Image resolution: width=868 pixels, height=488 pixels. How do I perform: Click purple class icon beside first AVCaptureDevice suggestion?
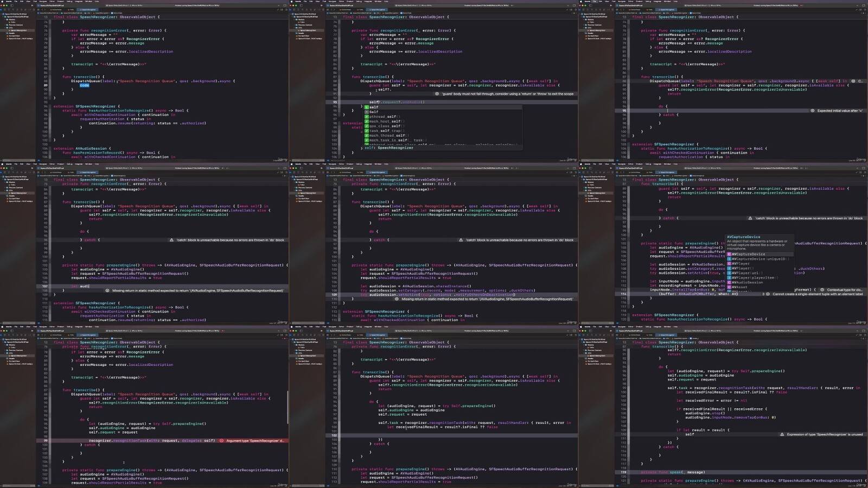[x=730, y=254]
